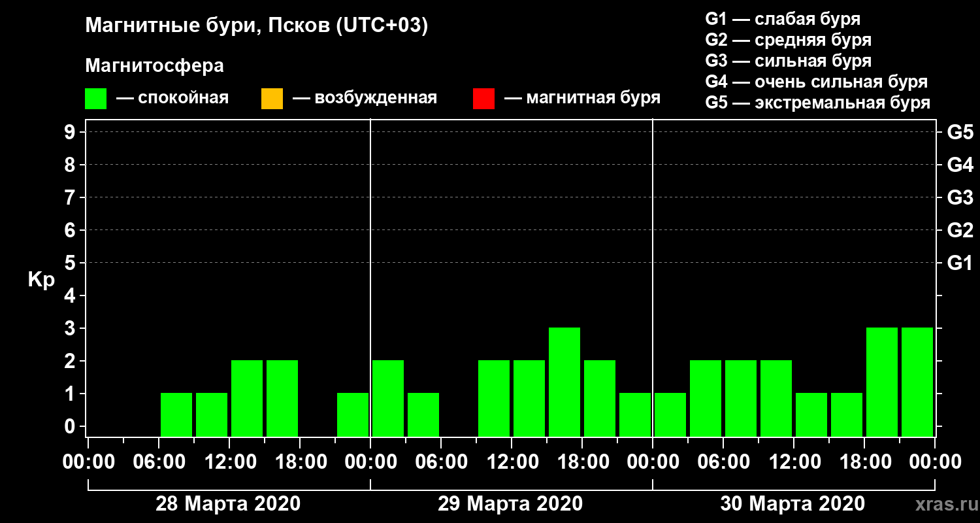Image resolution: width=980 pixels, height=523 pixels.
Task: Click the 'G4 — очень сильная буря' legend line
Action: tap(816, 82)
